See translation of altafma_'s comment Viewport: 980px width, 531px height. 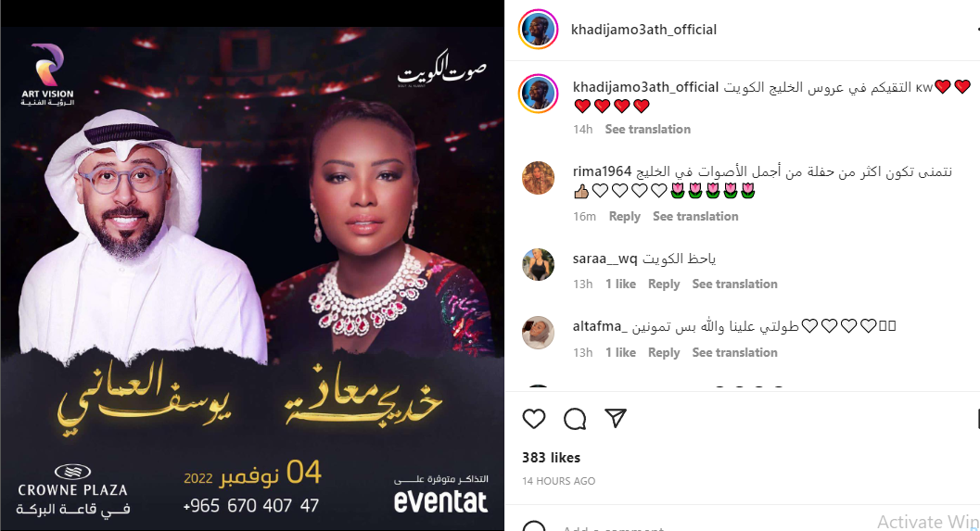coord(735,352)
